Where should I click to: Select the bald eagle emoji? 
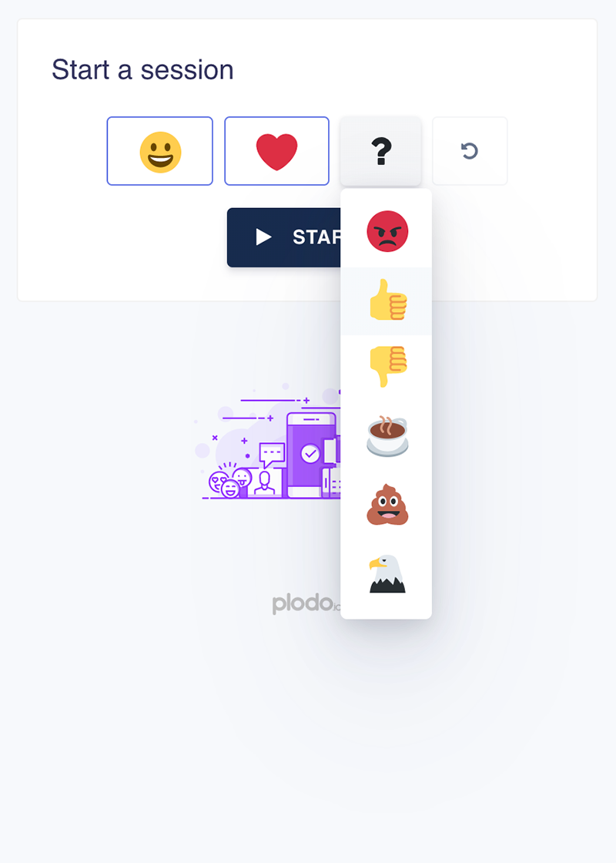click(x=387, y=573)
